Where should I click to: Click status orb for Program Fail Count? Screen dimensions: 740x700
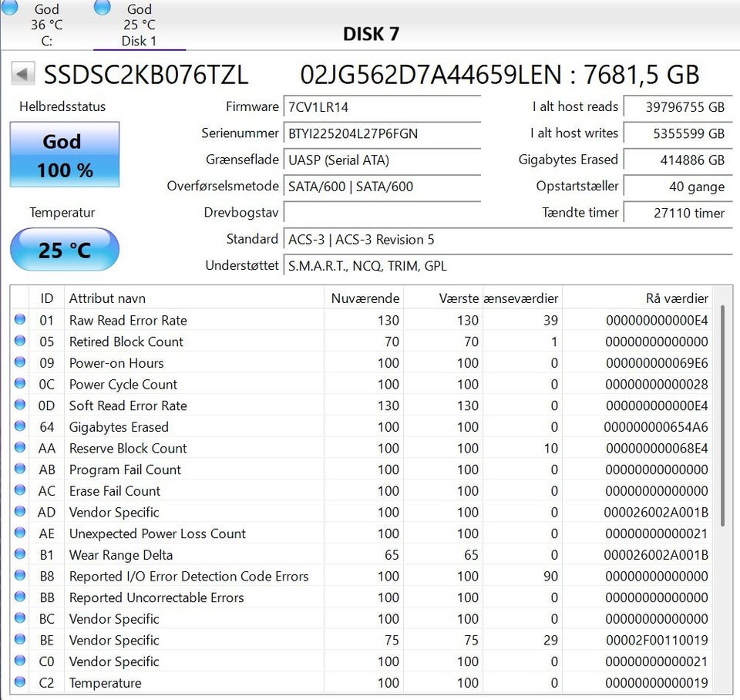click(20, 469)
